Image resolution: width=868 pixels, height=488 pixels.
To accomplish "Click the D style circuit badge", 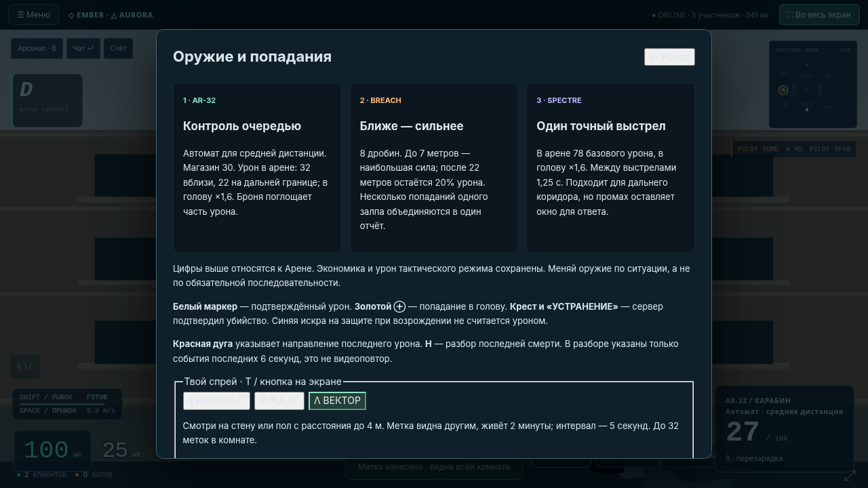I will (47, 100).
